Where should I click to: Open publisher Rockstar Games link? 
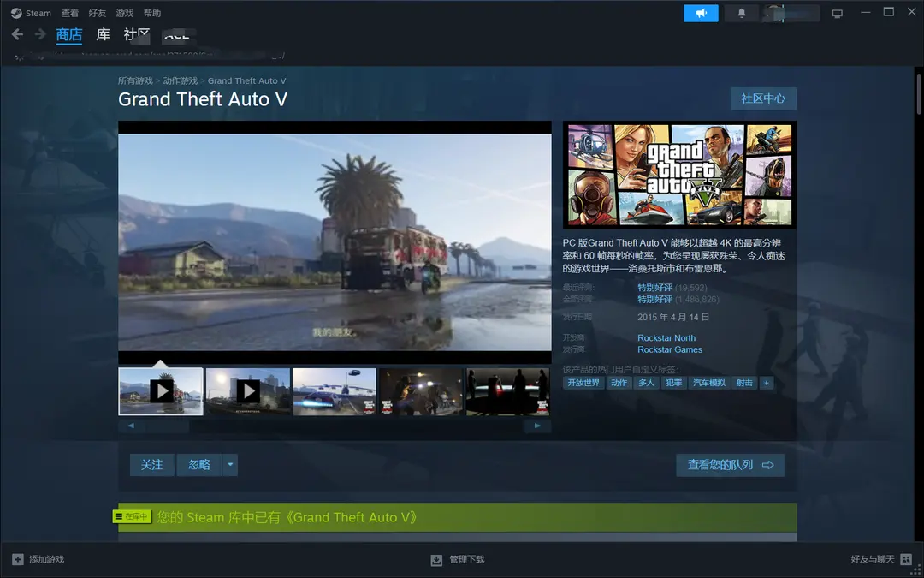[670, 349]
